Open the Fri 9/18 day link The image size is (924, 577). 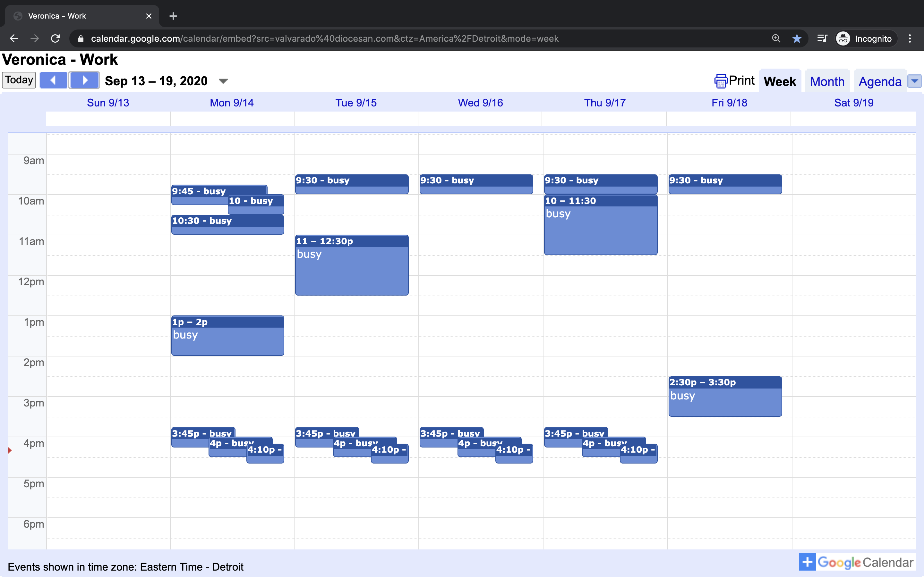pyautogui.click(x=729, y=103)
